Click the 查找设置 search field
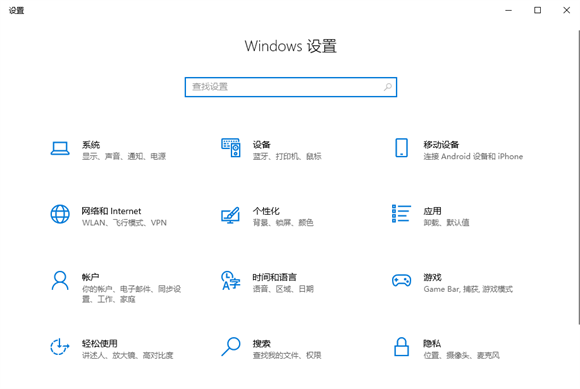580x389 pixels. click(x=291, y=87)
